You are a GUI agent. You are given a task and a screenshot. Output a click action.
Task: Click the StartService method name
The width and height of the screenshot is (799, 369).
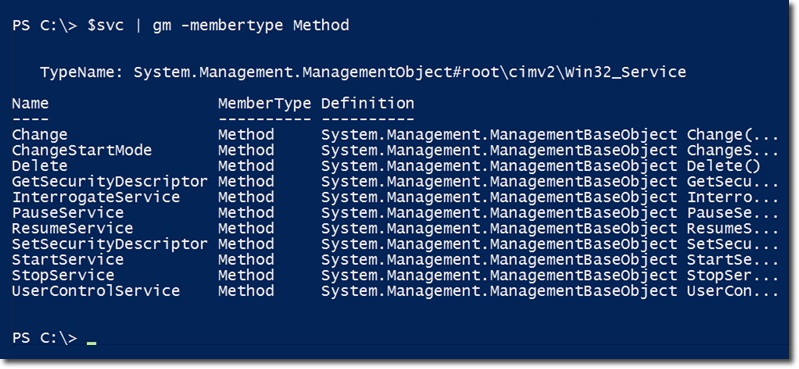[x=68, y=259]
